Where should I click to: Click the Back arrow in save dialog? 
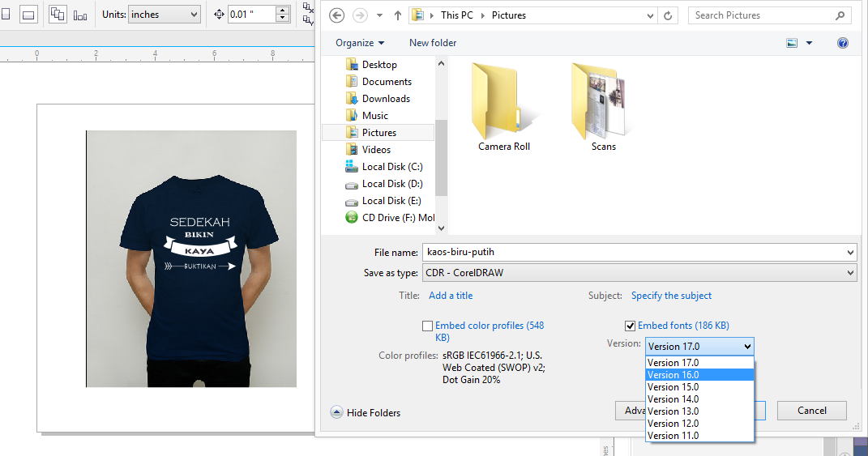click(x=336, y=15)
